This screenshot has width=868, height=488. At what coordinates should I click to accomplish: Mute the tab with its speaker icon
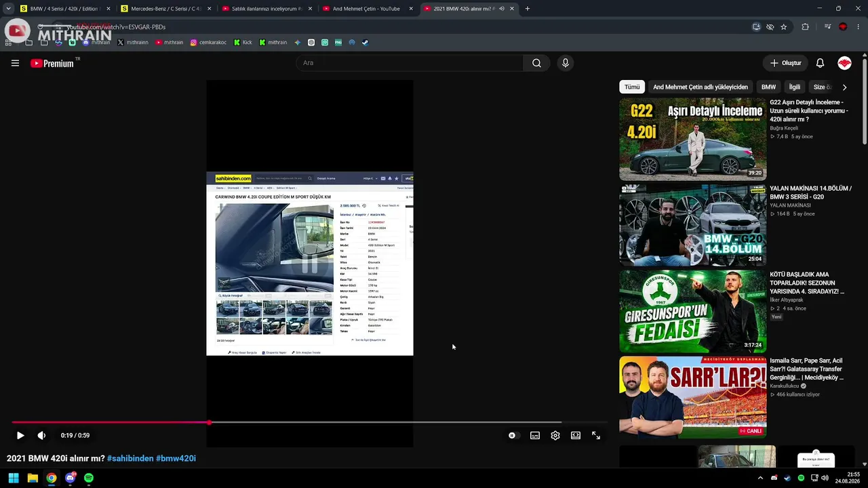502,9
